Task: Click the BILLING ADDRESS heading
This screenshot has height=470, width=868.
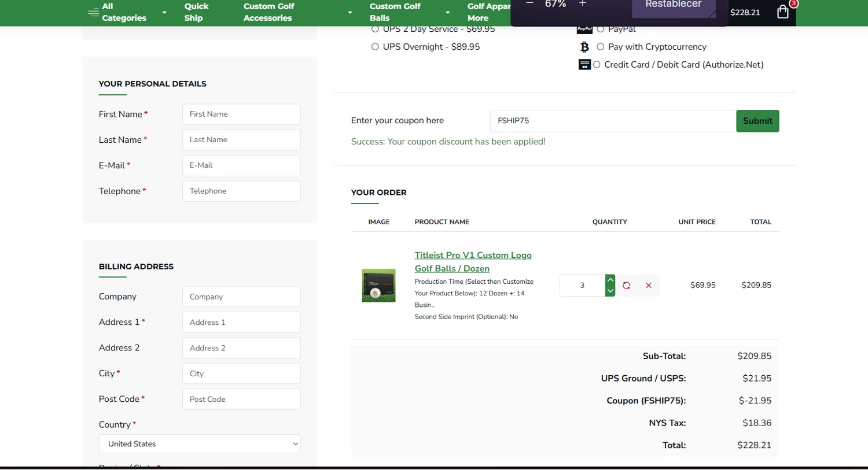Action: pyautogui.click(x=136, y=267)
